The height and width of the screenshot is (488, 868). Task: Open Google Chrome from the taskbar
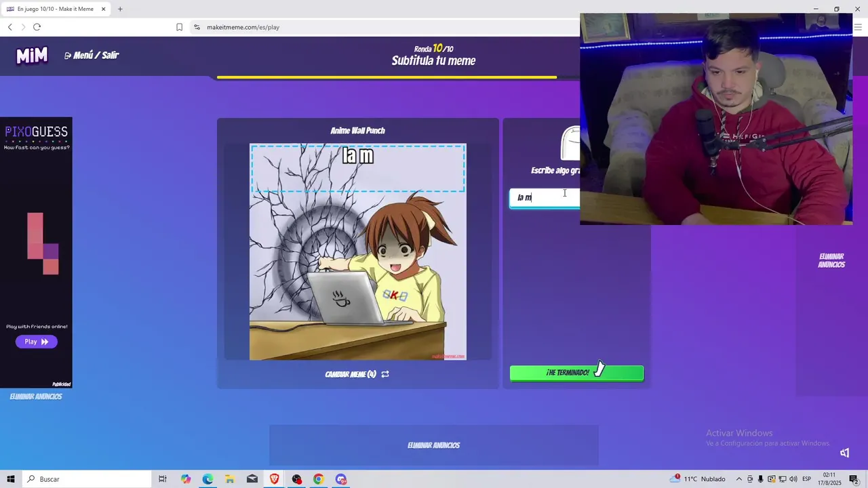pyautogui.click(x=318, y=479)
